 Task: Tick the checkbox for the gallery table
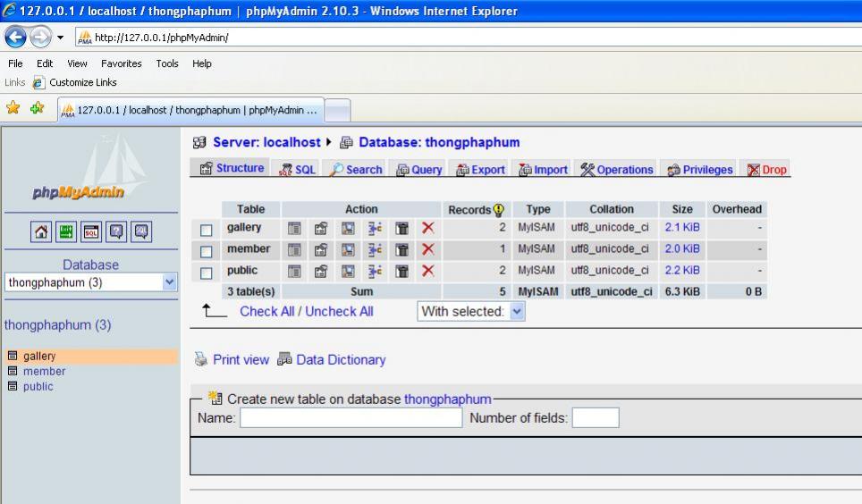pos(206,230)
